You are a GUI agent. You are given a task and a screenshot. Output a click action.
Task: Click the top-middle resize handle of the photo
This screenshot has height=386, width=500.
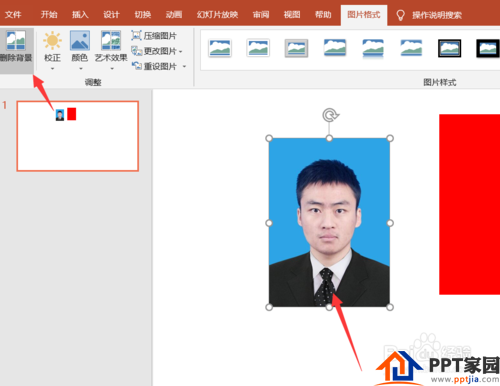tap(329, 138)
